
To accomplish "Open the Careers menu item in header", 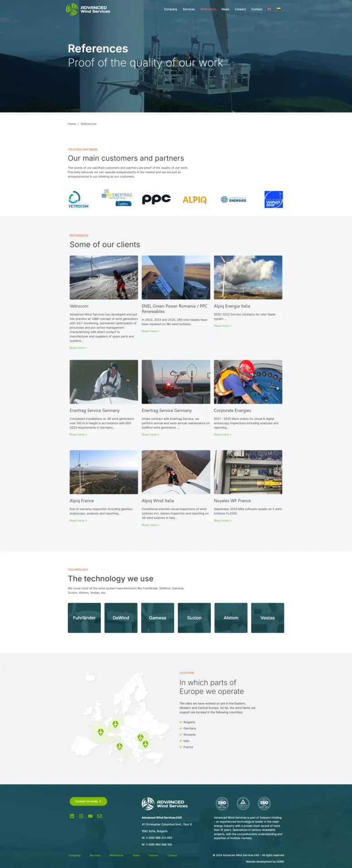I will point(240,9).
